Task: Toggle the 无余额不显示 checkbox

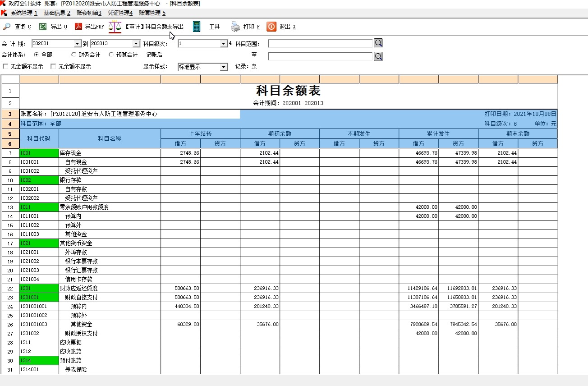Action: pos(53,66)
